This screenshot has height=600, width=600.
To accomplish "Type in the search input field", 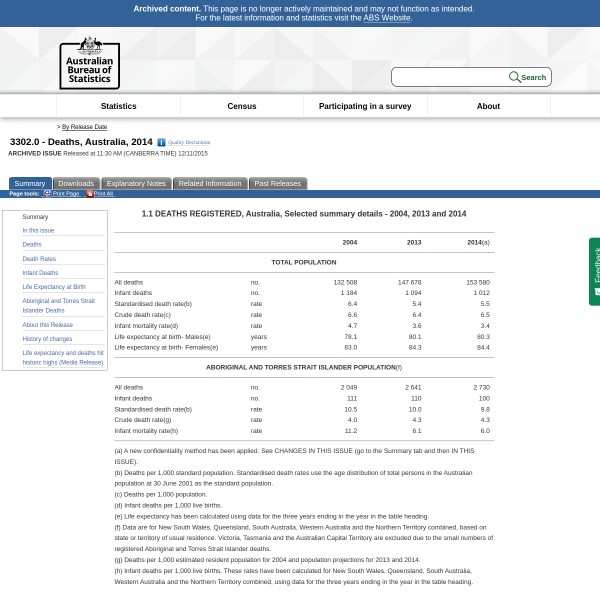I will tap(450, 77).
